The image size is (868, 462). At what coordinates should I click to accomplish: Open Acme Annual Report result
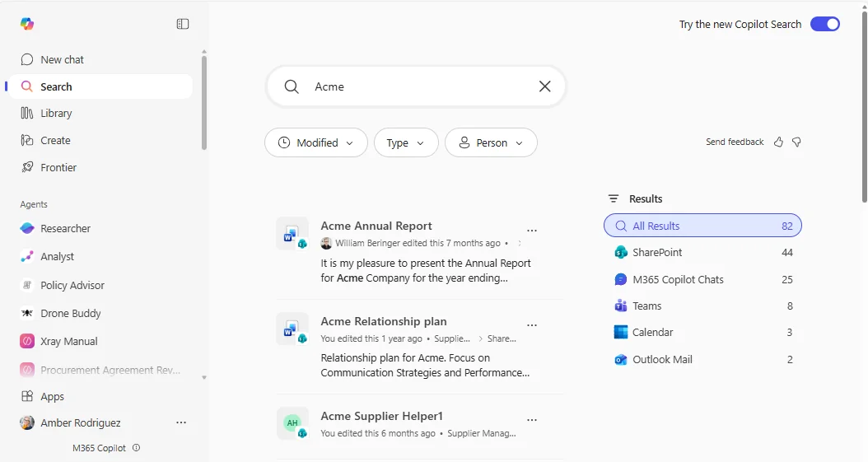(376, 226)
